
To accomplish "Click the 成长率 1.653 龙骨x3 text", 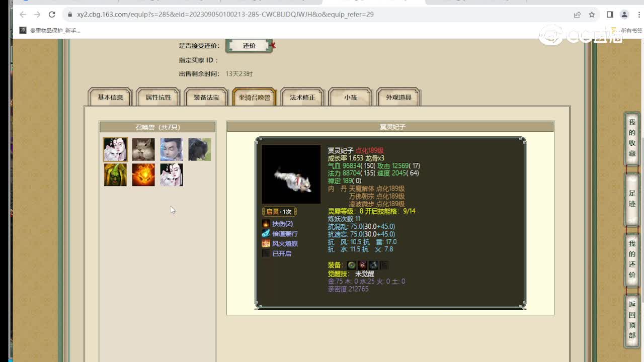I will [x=356, y=158].
